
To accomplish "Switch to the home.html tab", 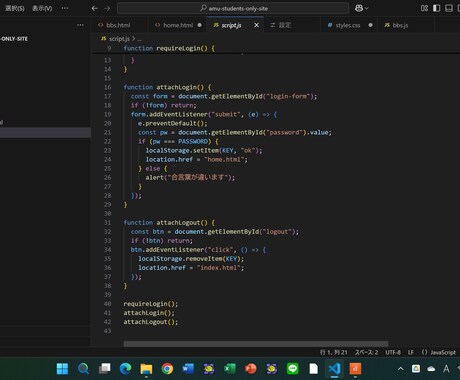I will 178,25.
